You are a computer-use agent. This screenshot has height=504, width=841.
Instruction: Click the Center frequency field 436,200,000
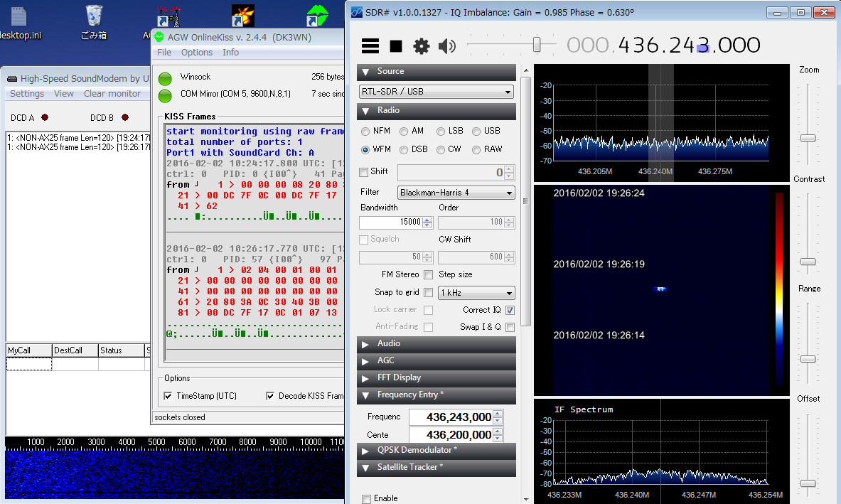451,435
